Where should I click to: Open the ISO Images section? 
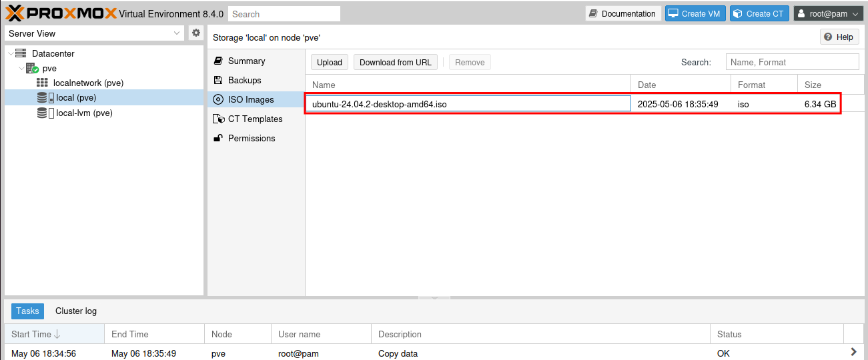(x=256, y=99)
